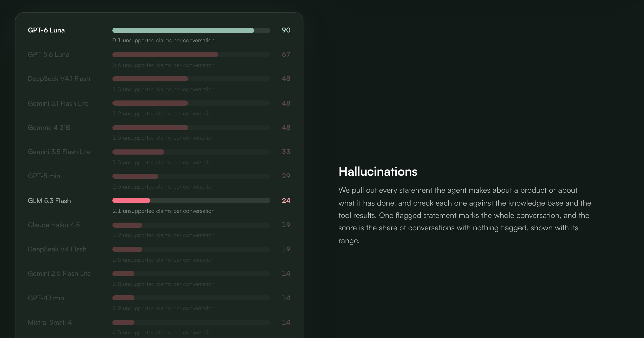Click the '0.1 unsupported claims per conversation' text
This screenshot has width=644, height=338.
tap(163, 40)
